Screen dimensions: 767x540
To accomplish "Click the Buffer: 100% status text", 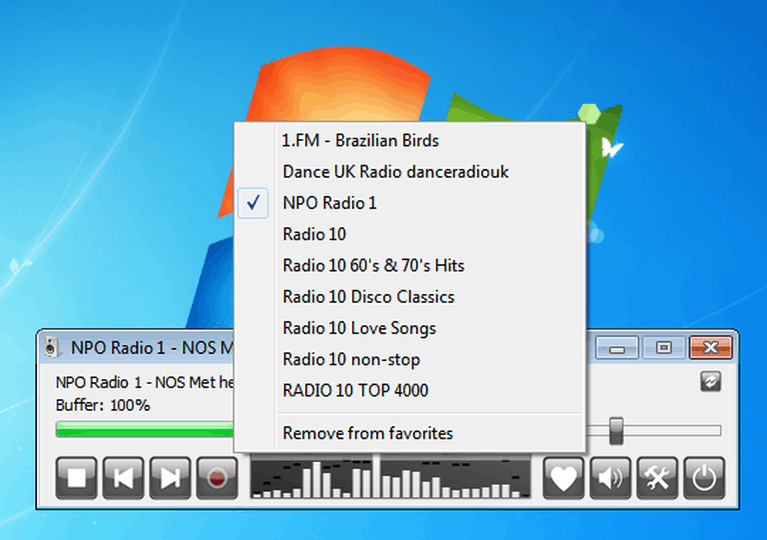I will (x=103, y=405).
